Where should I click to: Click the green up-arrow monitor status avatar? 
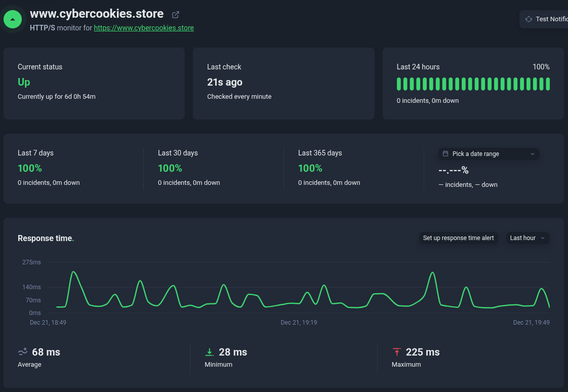point(12,19)
